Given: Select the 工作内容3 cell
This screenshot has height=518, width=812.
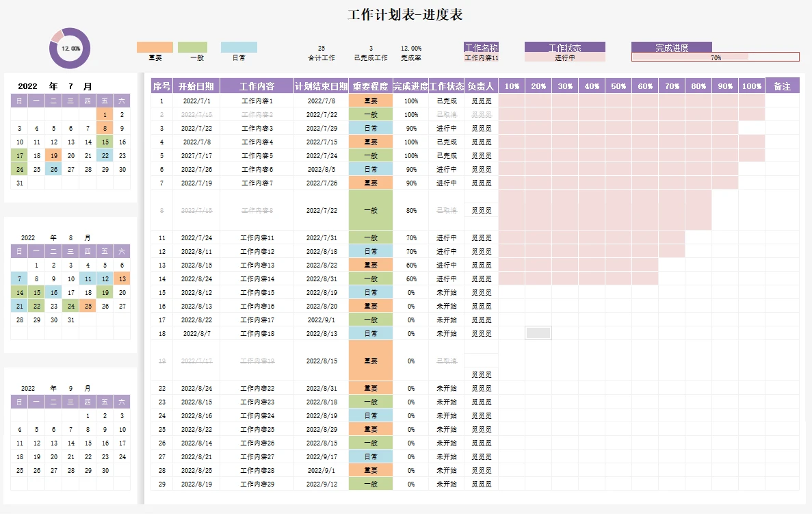Looking at the screenshot, I should 257,128.
